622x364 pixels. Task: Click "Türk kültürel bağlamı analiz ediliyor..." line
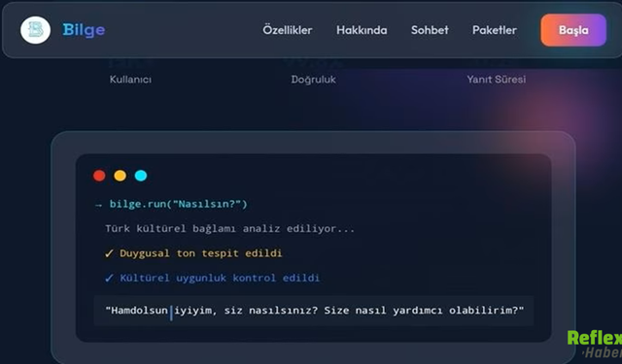click(229, 228)
